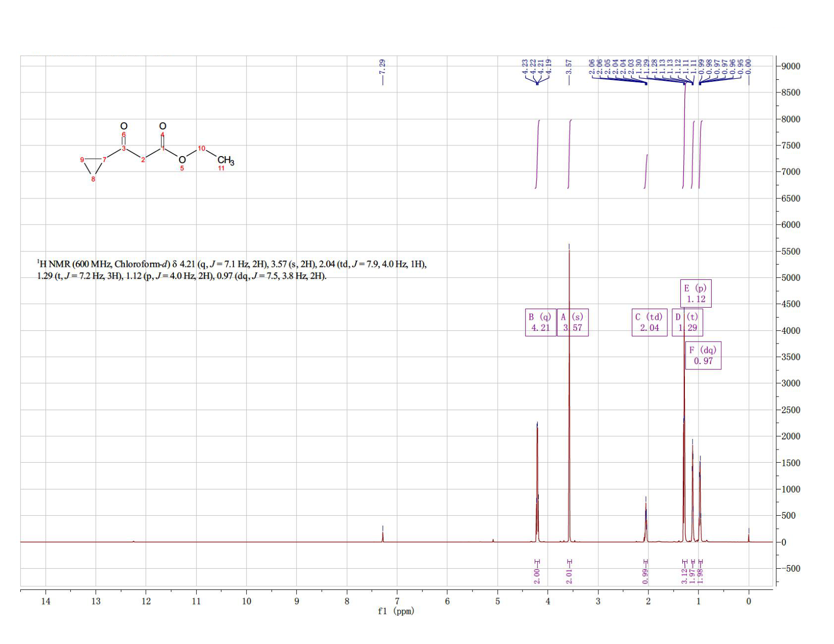Click atom number 7 in the structure
834x644 pixels.
105,160
